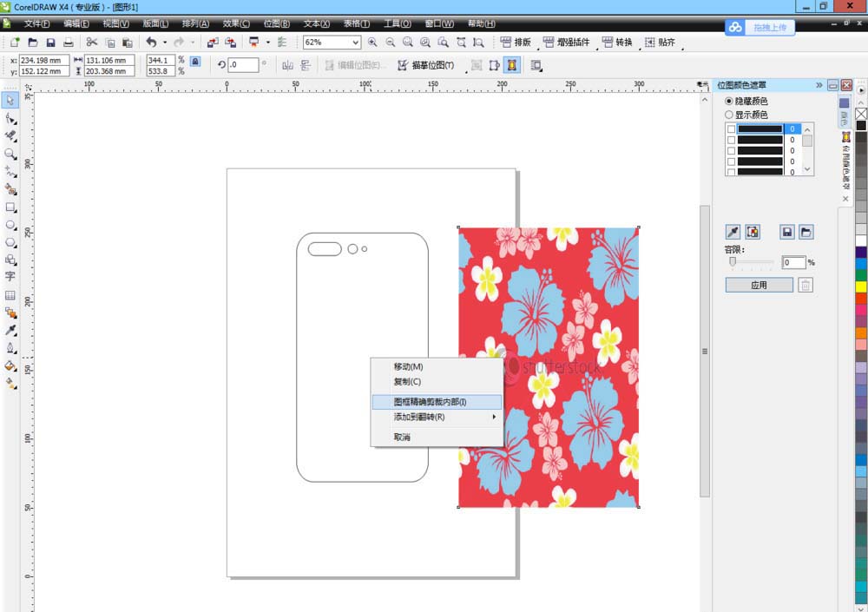Click the rotation angle input field
This screenshot has width=868, height=612.
click(243, 65)
